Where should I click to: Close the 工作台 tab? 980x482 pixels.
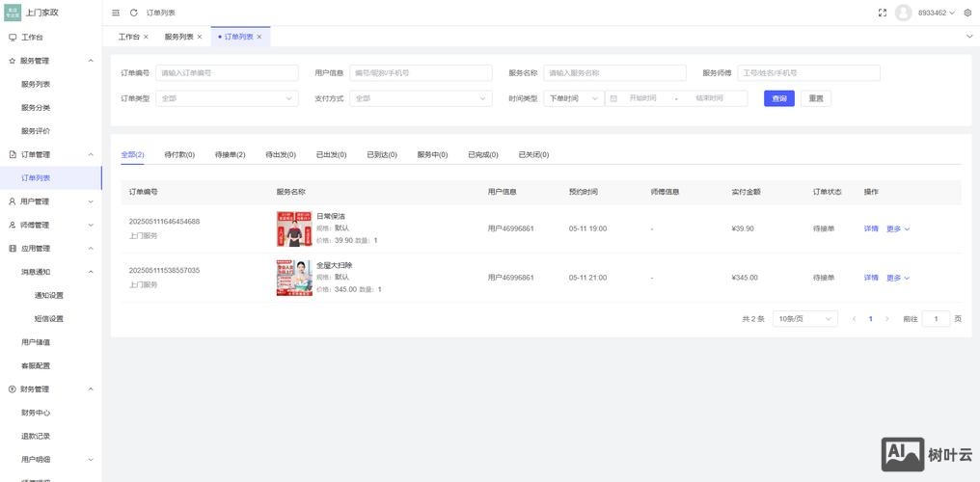pyautogui.click(x=146, y=37)
